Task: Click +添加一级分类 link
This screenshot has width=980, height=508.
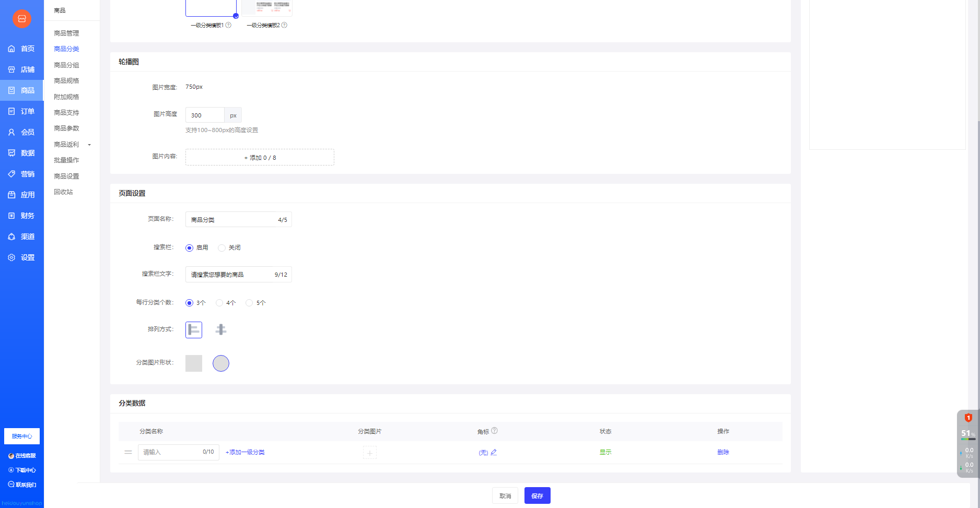Action: click(x=245, y=452)
